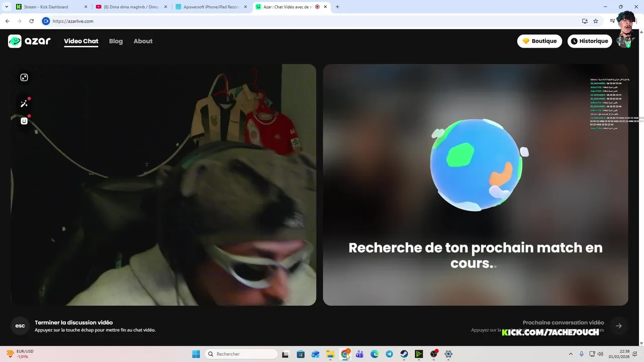Switch to Apowersoft iPhone/iPad Recorder tab

[x=211, y=7]
